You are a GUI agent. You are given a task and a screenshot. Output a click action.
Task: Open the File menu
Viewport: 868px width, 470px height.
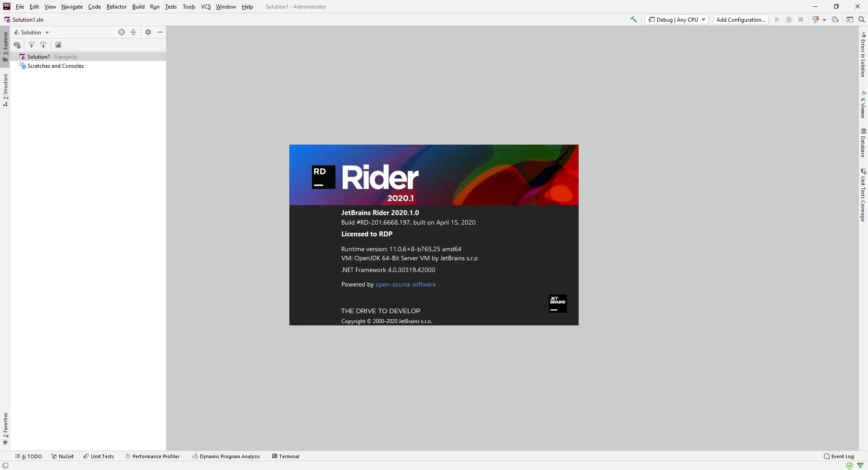tap(20, 7)
